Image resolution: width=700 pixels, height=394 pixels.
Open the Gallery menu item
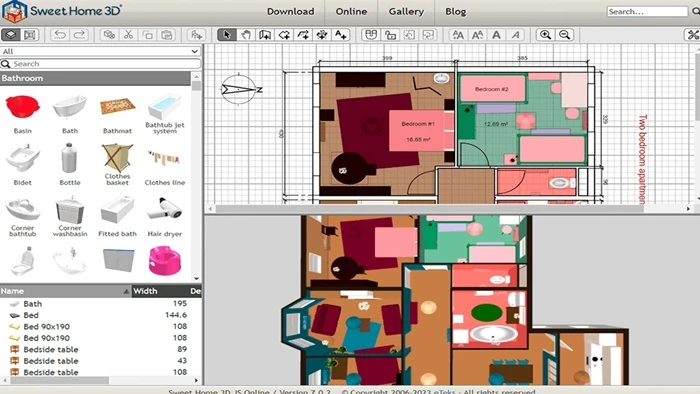pos(406,12)
